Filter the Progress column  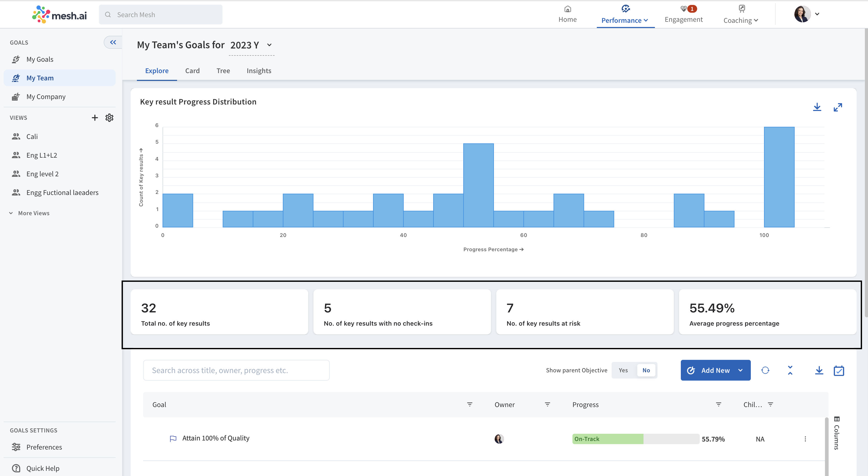719,404
